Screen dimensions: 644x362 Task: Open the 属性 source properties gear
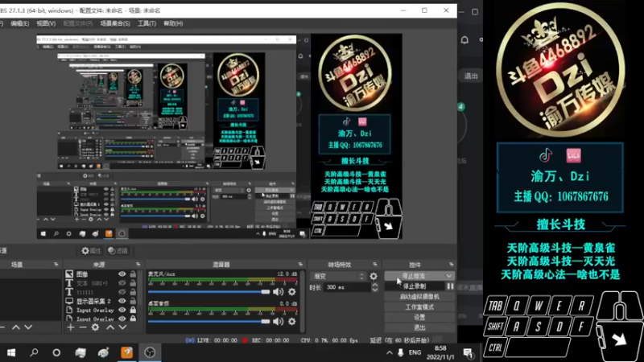tap(91, 250)
